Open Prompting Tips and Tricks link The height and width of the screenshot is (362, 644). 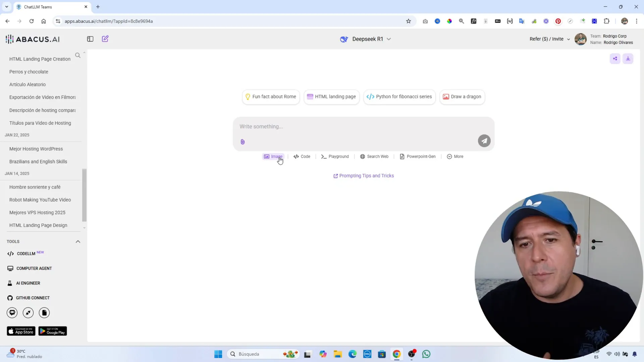pos(363,176)
